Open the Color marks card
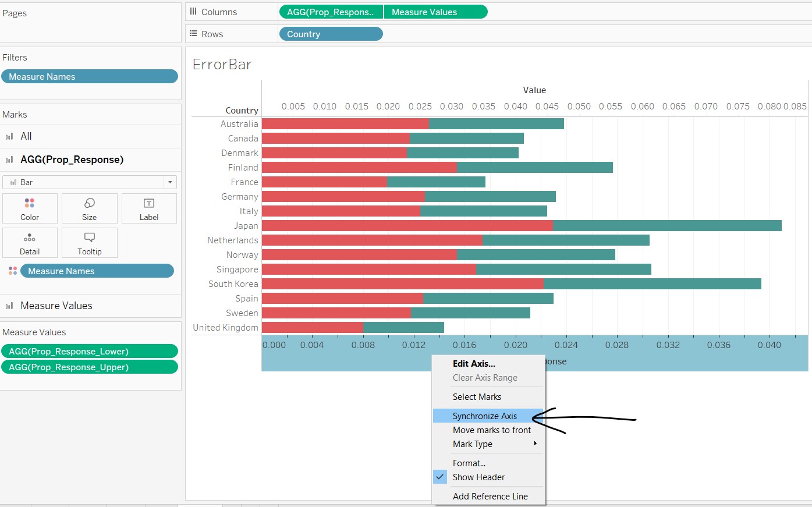Screen dimensions: 812x507 coord(30,208)
